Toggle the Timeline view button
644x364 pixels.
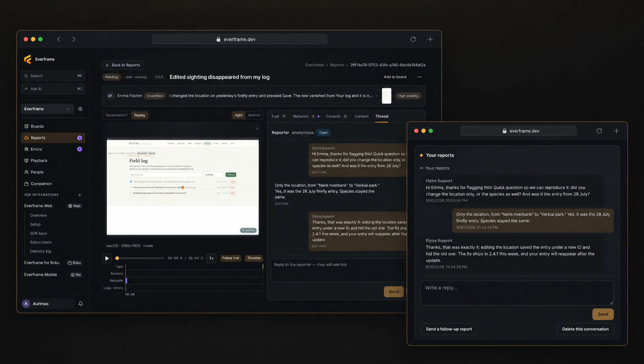tap(254, 258)
